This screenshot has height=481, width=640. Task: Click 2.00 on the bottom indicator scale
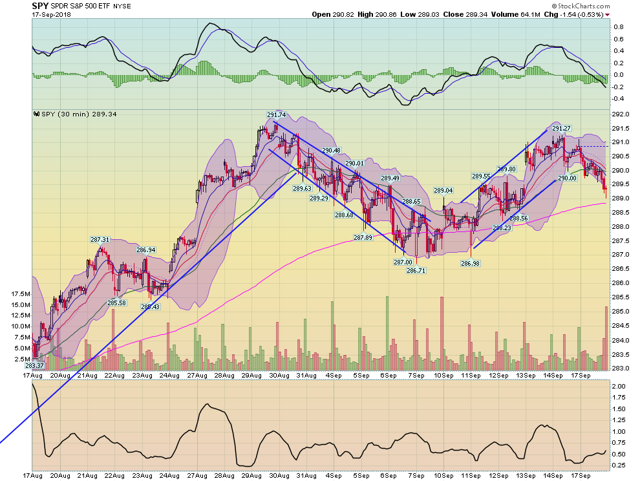(x=619, y=386)
